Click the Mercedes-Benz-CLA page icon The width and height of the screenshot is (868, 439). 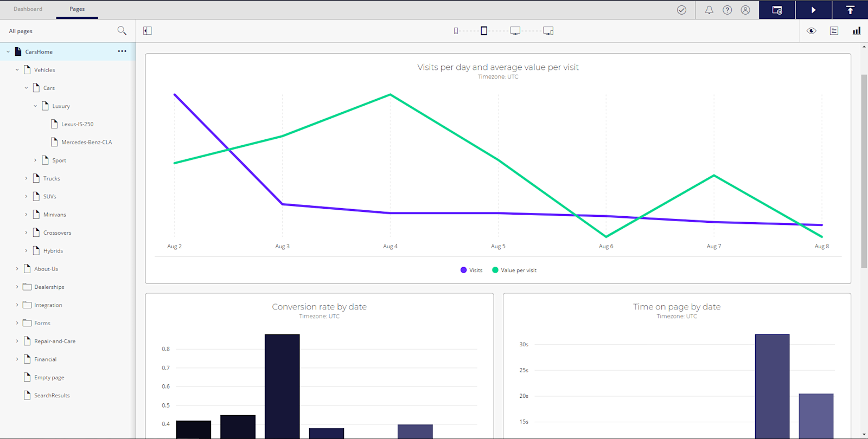[54, 142]
